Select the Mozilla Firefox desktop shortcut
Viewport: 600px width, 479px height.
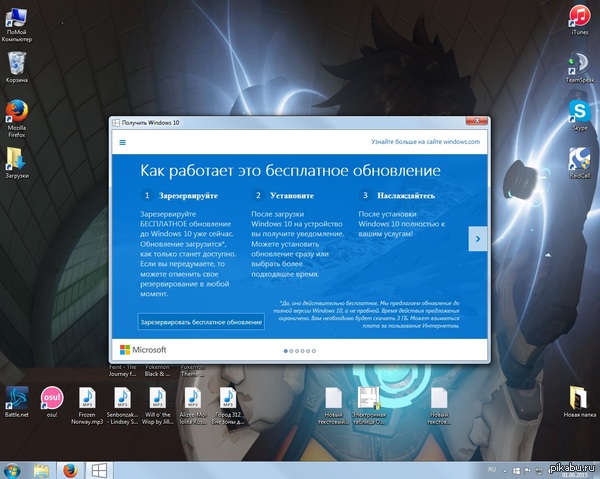(x=16, y=118)
